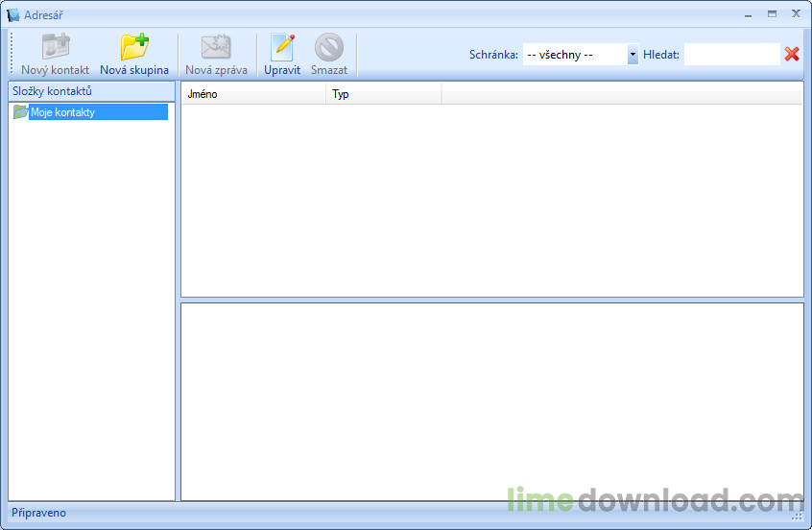This screenshot has height=530, width=812.
Task: Click into the Hledat search field
Action: [731, 55]
